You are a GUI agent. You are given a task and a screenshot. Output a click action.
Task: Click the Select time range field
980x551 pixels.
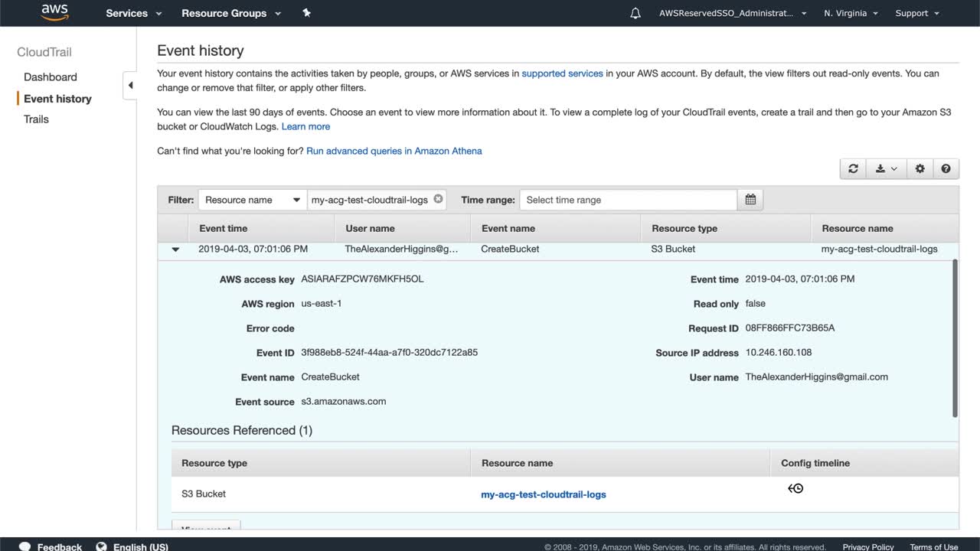point(628,200)
